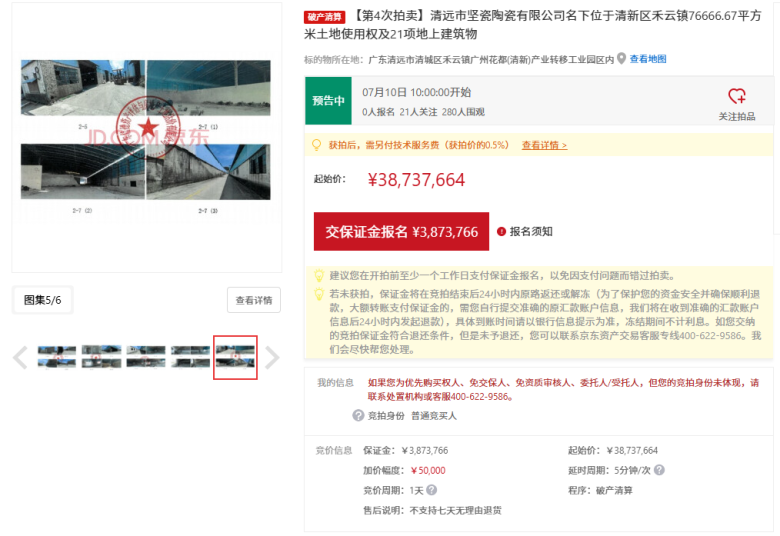The width and height of the screenshot is (780, 536).
Task: Click the lightbulb icon in the service fee notice
Action: pos(318,145)
